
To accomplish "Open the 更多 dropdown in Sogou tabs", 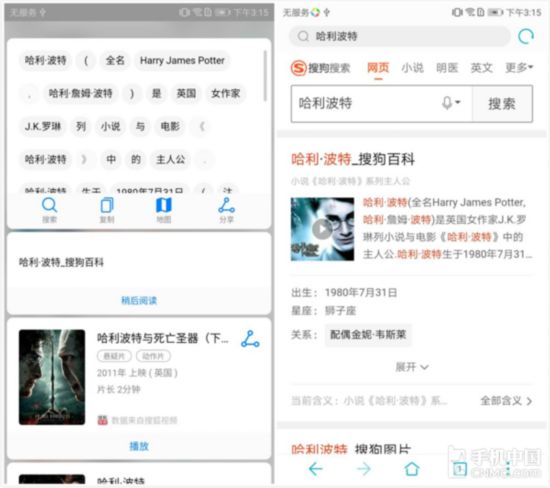I will coord(519,67).
